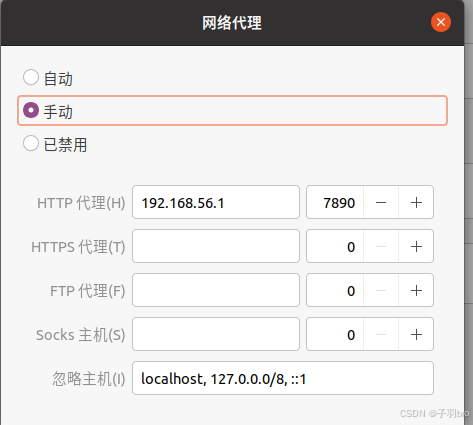Screen dimensions: 473x425
Task: Click the minus icon for HTTPS port
Action: click(x=381, y=246)
